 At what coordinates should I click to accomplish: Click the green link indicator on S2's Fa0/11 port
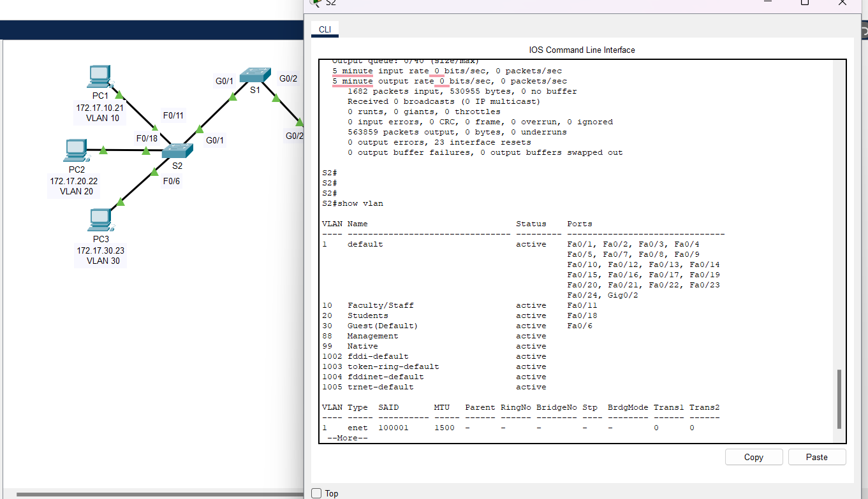[x=156, y=127]
